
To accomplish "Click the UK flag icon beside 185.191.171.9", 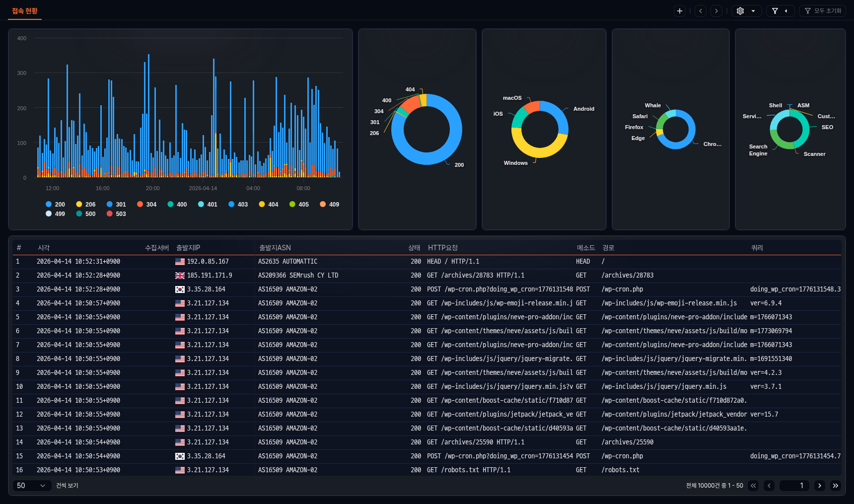I will tap(180, 276).
